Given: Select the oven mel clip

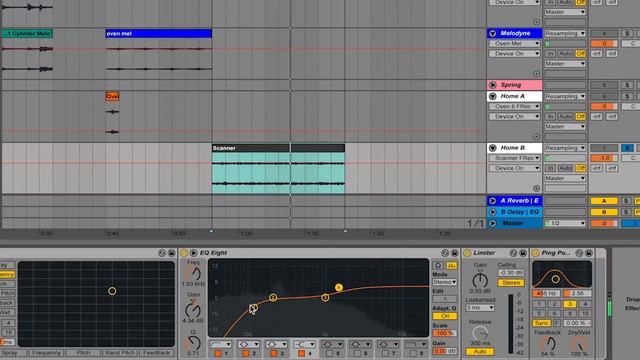Looking at the screenshot, I should [x=158, y=33].
